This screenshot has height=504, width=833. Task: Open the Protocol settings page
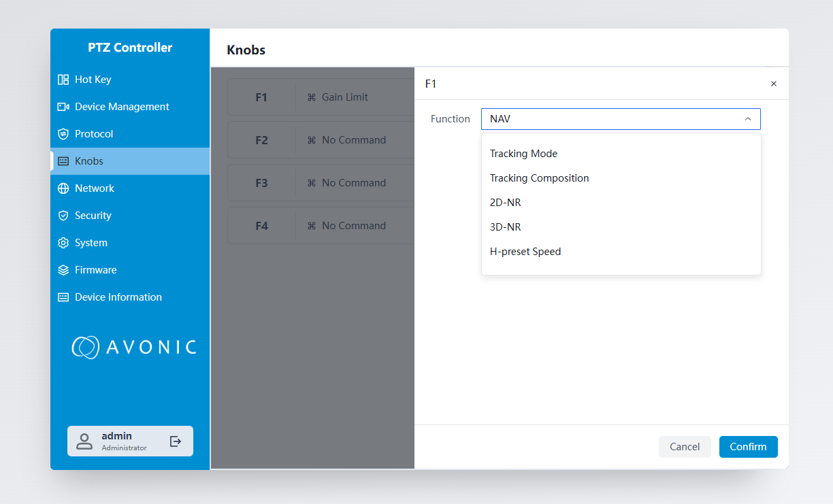tap(130, 134)
